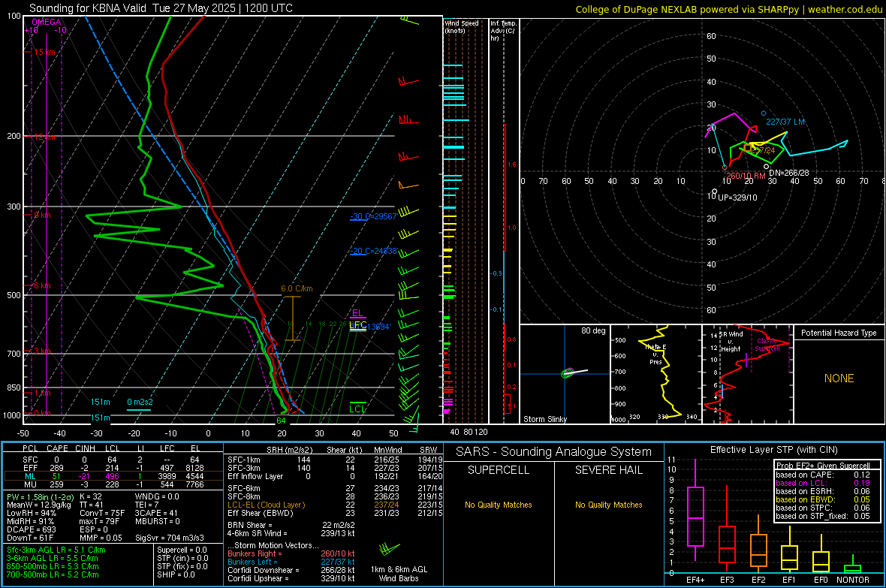The height and width of the screenshot is (588, 886).
Task: Click the Bunkers Right = storm motion
Action: pos(291,553)
